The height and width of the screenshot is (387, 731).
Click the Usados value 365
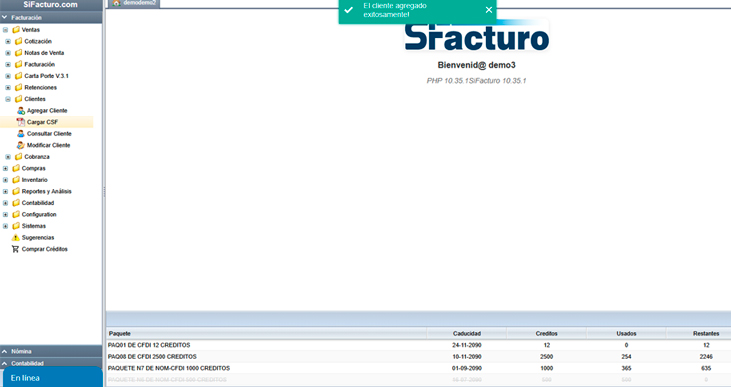pyautogui.click(x=626, y=368)
